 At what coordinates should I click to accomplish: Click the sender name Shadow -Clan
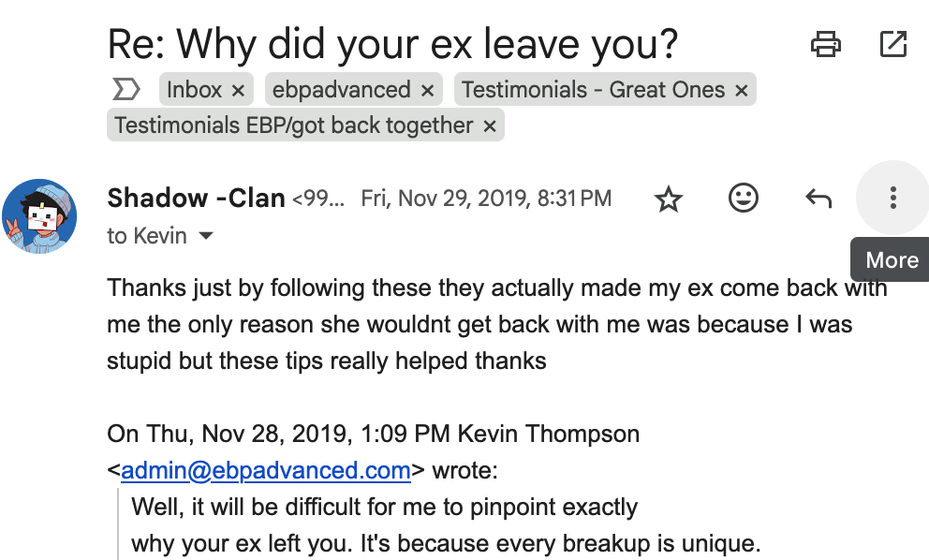[x=196, y=198]
